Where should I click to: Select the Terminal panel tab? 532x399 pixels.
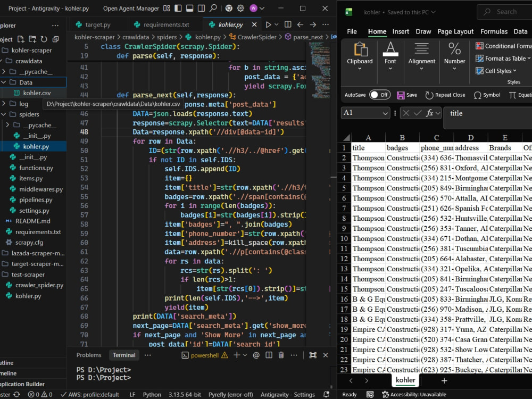(x=124, y=355)
